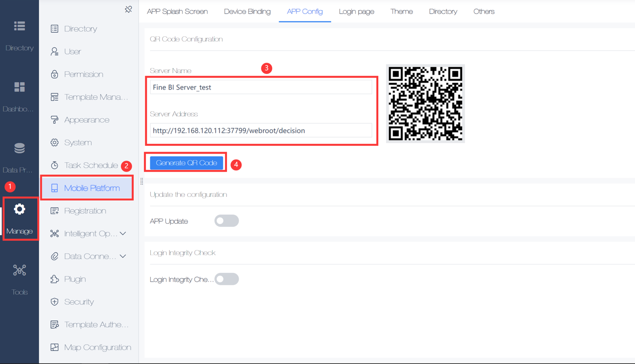Screen dimensions: 635x364
Task: Turn on Login Integrity Check switch
Action: coord(226,279)
